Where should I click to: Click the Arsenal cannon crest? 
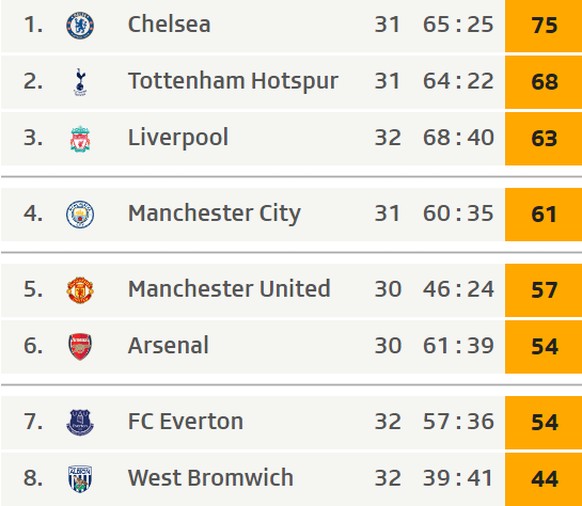[80, 347]
